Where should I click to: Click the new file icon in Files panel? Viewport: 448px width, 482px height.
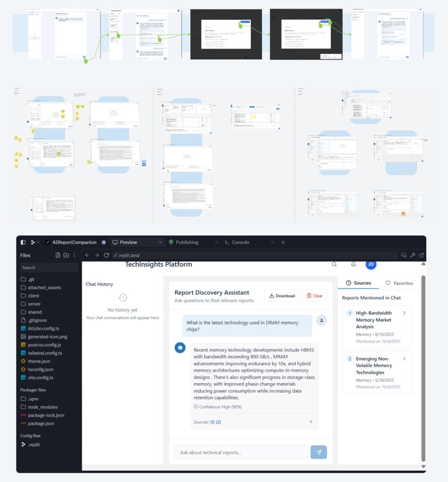click(58, 255)
